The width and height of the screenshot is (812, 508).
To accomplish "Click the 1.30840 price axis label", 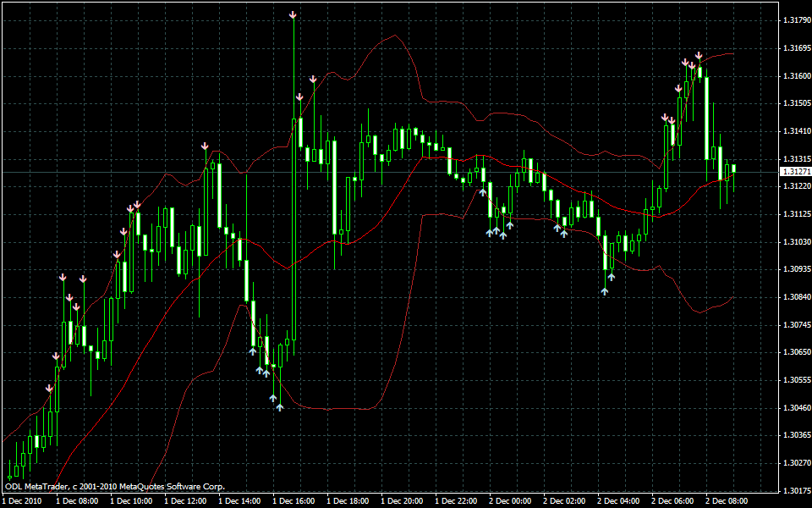I will pyautogui.click(x=795, y=297).
